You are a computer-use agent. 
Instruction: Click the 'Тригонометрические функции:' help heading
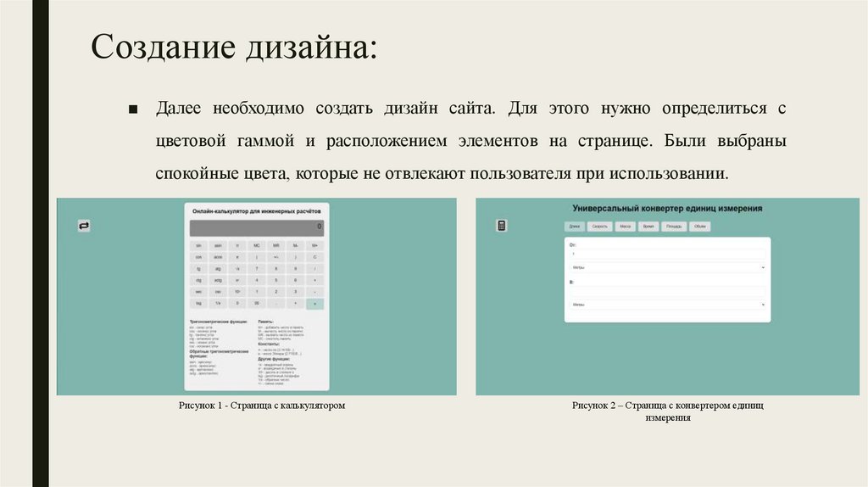218,322
